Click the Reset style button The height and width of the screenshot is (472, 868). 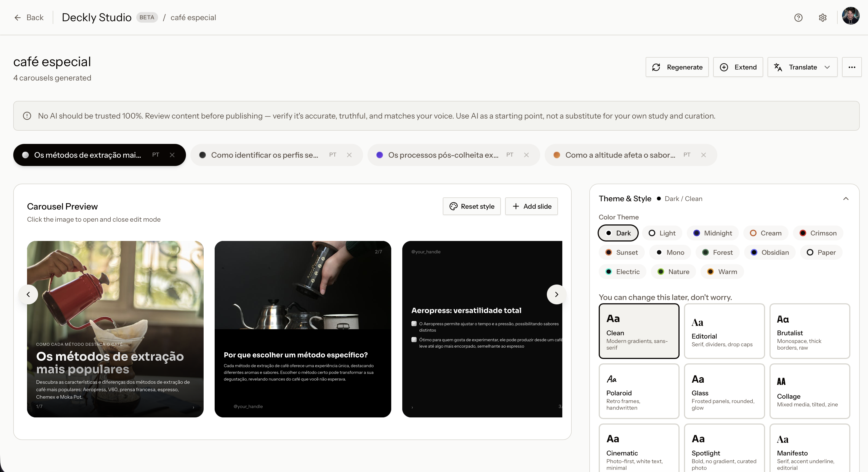(x=472, y=206)
